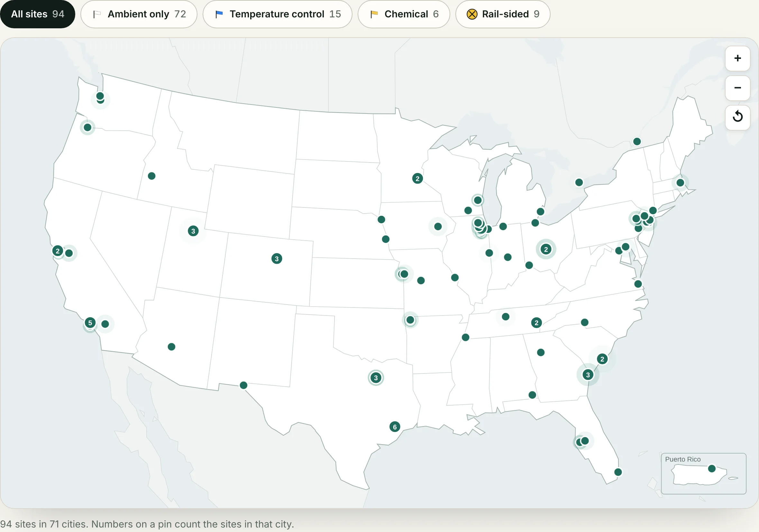Zoom in with the plus button
Screen dimensions: 759x532
tap(737, 58)
